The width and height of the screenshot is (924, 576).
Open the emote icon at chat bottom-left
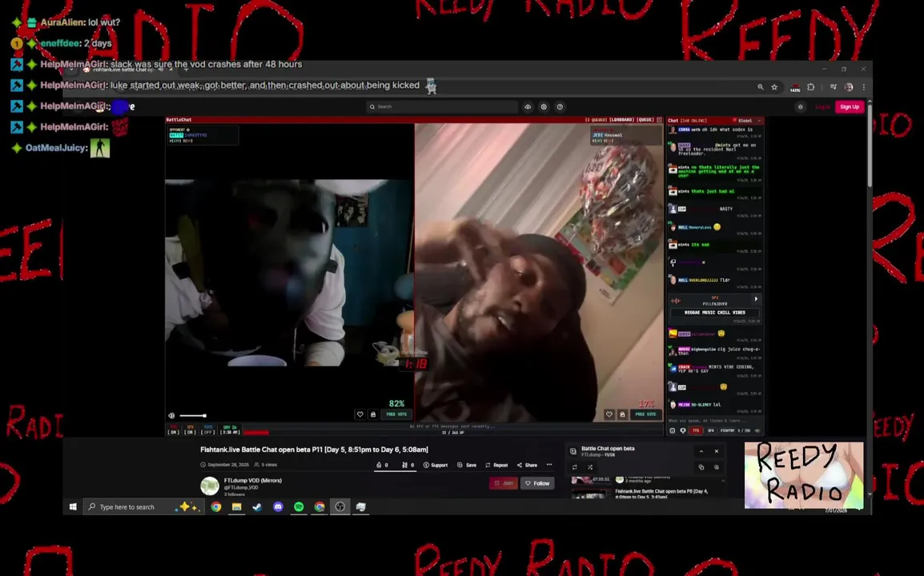[673, 430]
